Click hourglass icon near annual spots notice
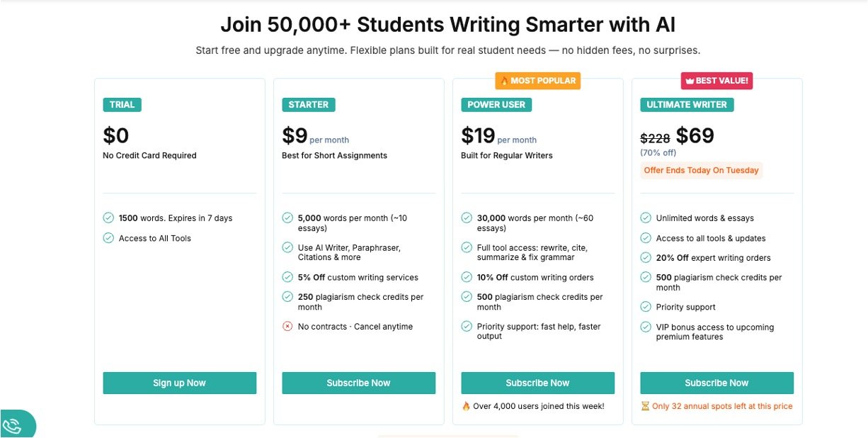The height and width of the screenshot is (438, 868). (645, 406)
